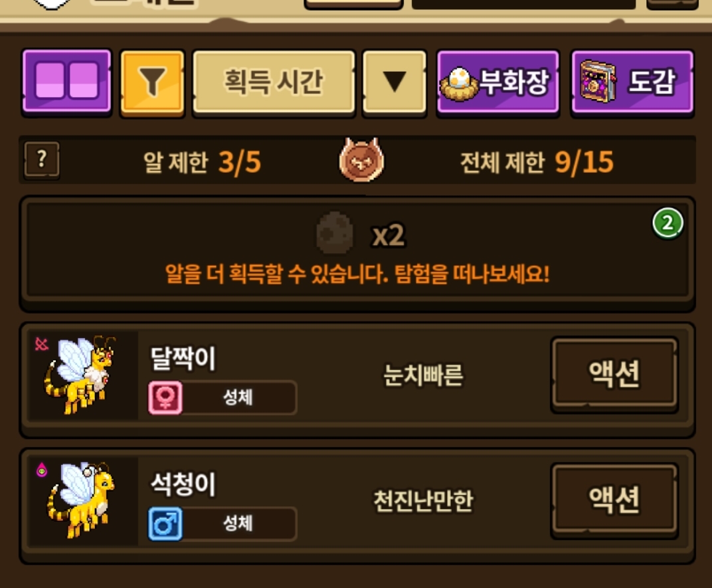Click the pink female gender icon
712x588 pixels.
(x=165, y=397)
